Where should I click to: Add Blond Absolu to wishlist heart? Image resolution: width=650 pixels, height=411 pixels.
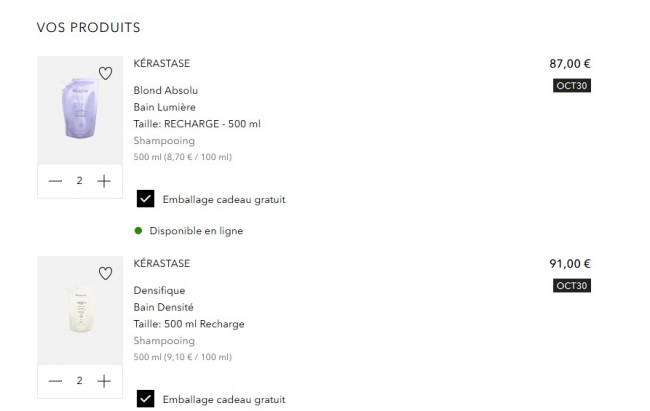coord(105,73)
